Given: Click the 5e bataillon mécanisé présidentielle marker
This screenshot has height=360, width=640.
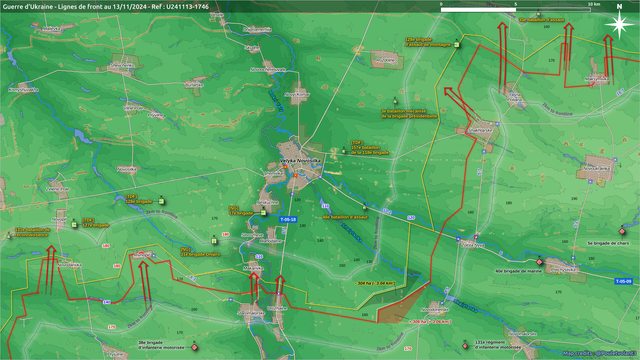Looking at the screenshot, I should (x=395, y=101).
